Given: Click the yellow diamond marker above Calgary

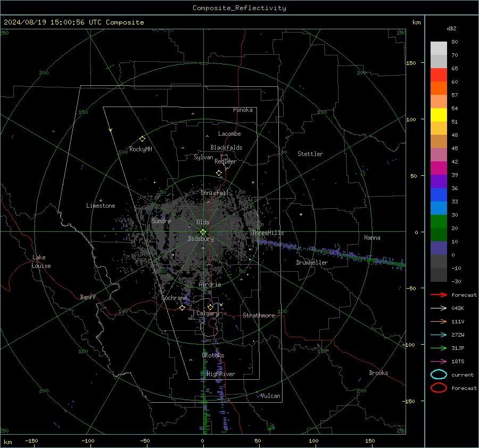Looking at the screenshot, I should (210, 307).
